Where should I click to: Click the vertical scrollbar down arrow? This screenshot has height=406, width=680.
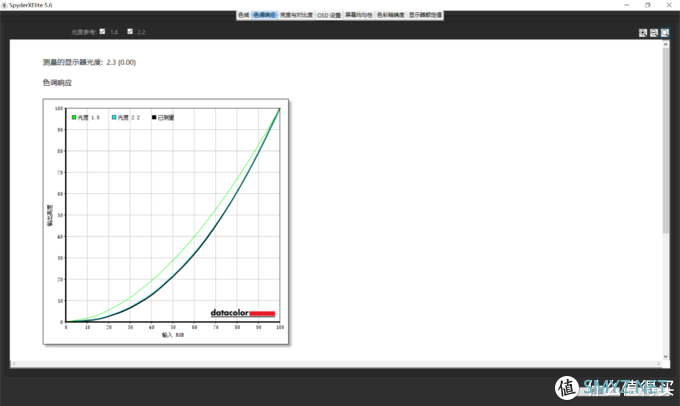[x=666, y=357]
